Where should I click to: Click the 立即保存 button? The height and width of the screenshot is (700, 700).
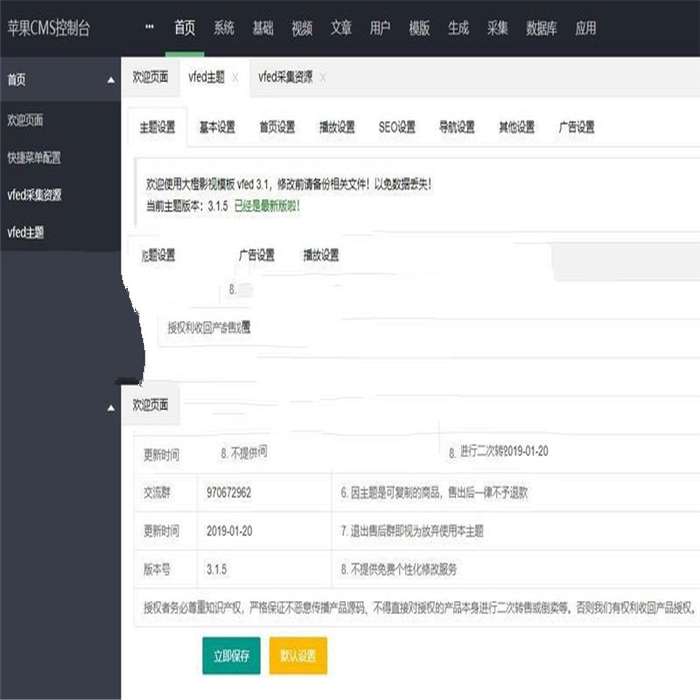pyautogui.click(x=231, y=655)
